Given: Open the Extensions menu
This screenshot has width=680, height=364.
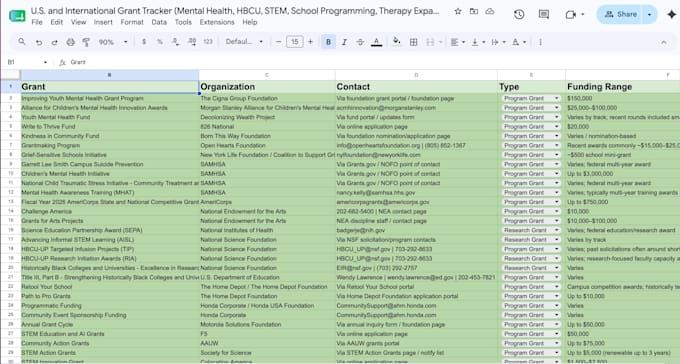Looking at the screenshot, I should click(217, 22).
